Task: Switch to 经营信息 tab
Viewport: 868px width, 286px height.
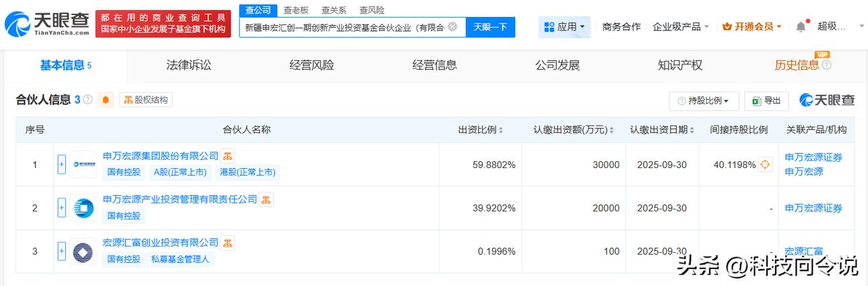Action: (435, 65)
